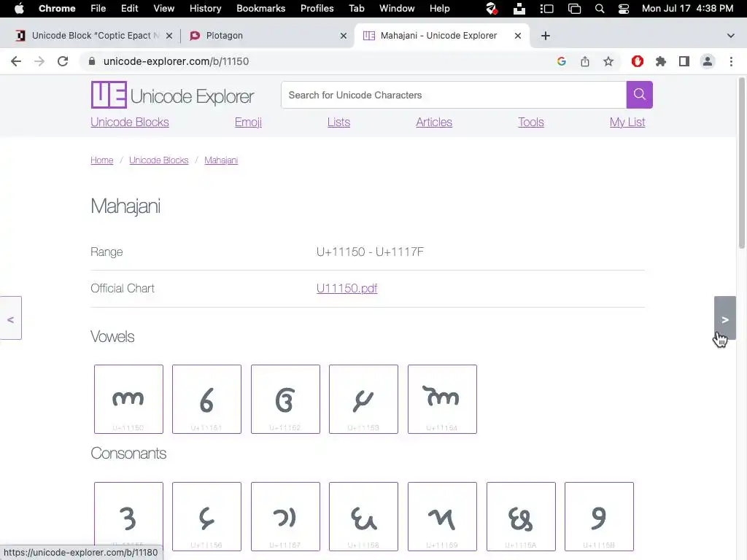The width and height of the screenshot is (747, 560).
Task: Open the Chrome profile avatar
Action: point(708,61)
